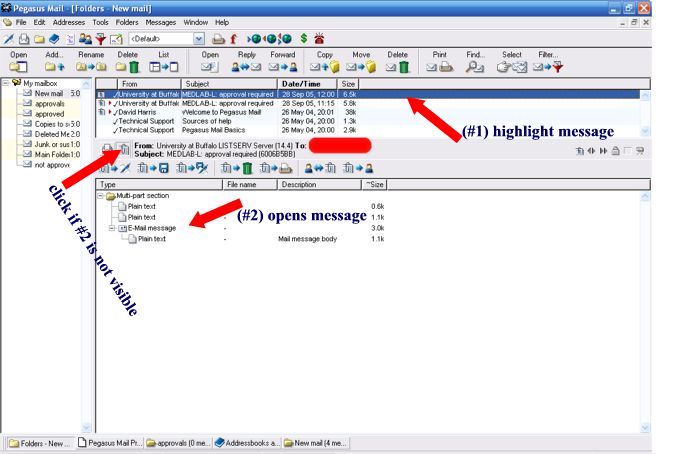Click the Print toolbar button
Viewport: 680px width, 454px height.
coord(439,62)
